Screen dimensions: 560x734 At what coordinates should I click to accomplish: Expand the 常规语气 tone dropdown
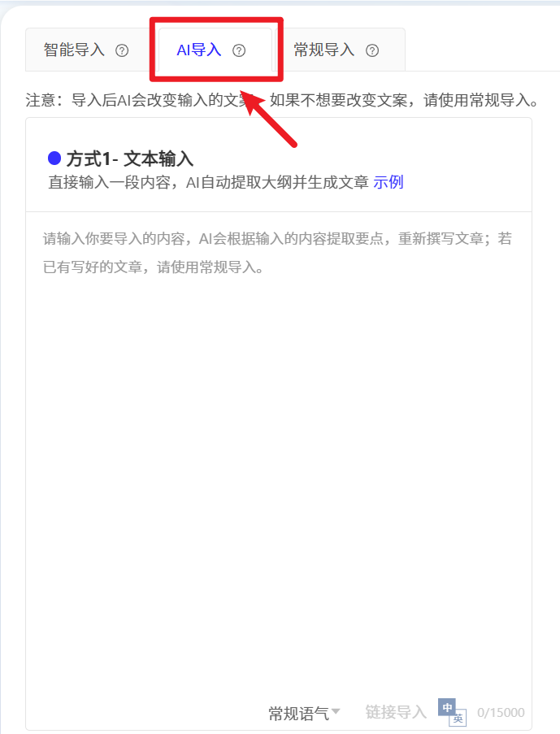click(x=304, y=713)
